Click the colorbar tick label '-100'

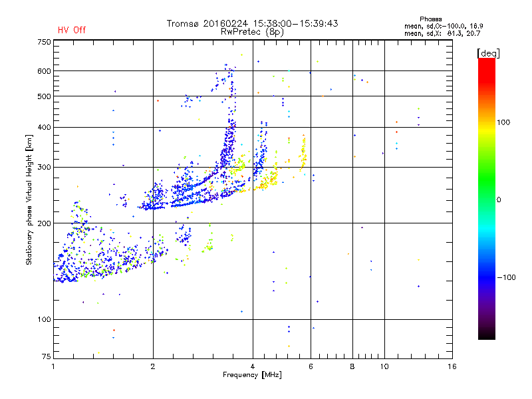(507, 277)
